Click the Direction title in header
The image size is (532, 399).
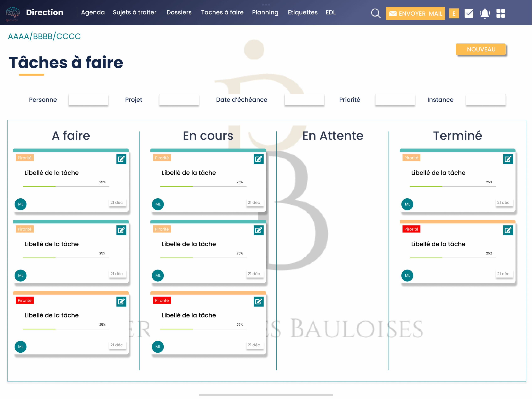point(44,12)
